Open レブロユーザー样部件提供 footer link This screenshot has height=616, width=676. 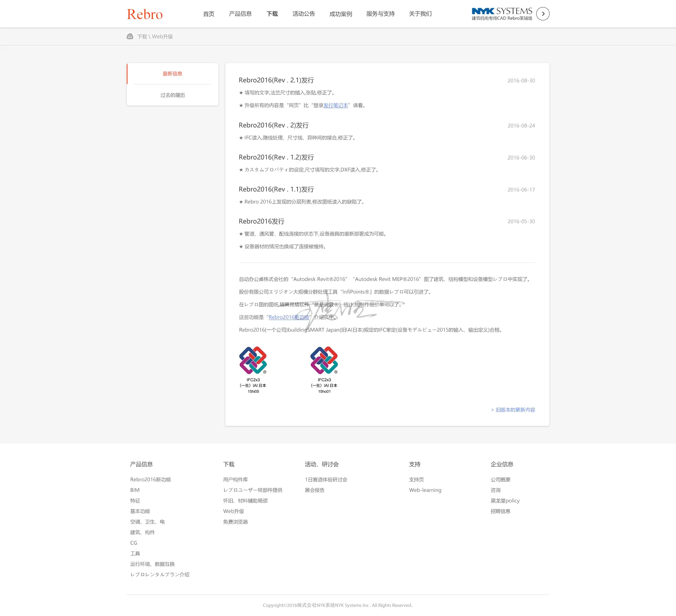click(x=253, y=490)
